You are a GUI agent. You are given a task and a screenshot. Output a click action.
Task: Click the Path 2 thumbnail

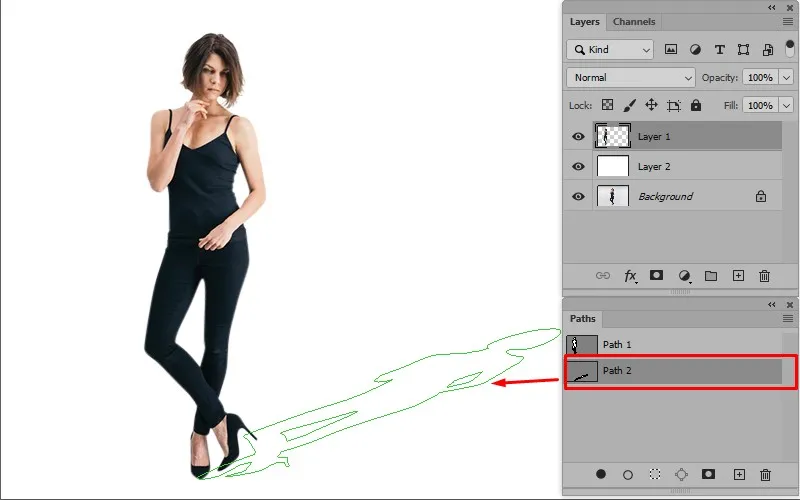click(582, 372)
